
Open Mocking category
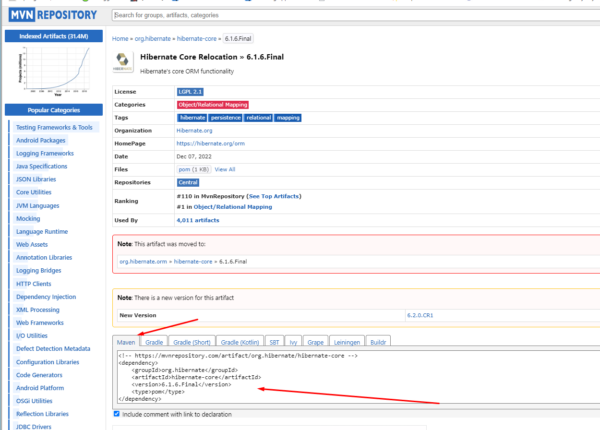click(28, 219)
